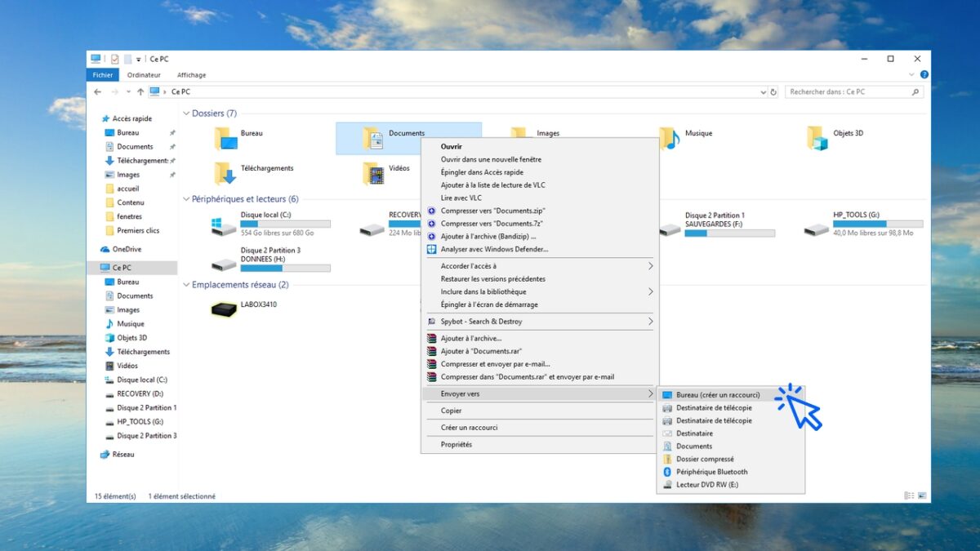This screenshot has width=980, height=551.
Task: Click the back navigation arrow button
Action: pos(97,91)
